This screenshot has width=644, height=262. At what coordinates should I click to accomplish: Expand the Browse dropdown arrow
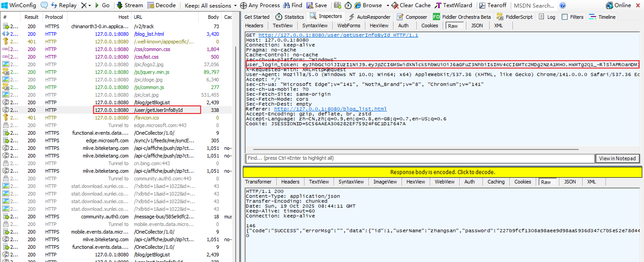(388, 6)
